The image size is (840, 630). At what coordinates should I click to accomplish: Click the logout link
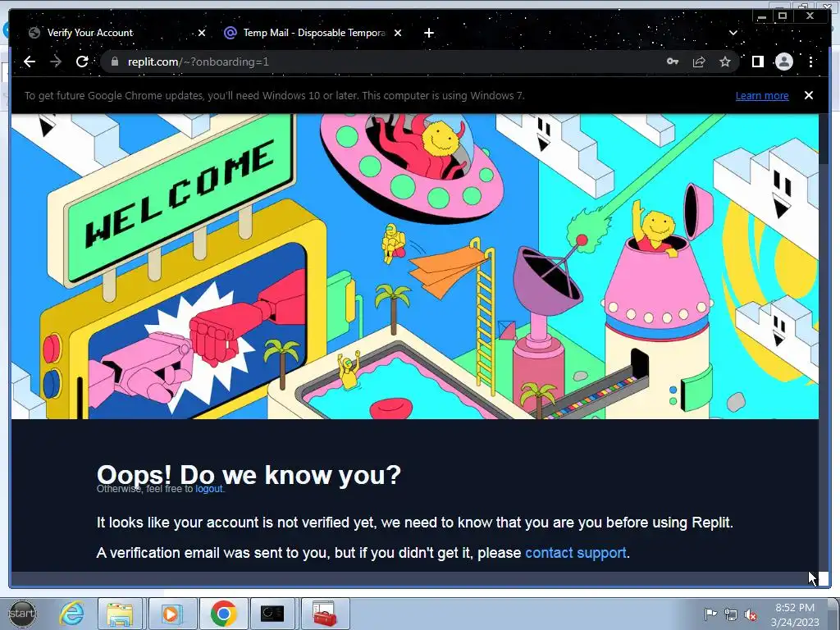click(209, 489)
